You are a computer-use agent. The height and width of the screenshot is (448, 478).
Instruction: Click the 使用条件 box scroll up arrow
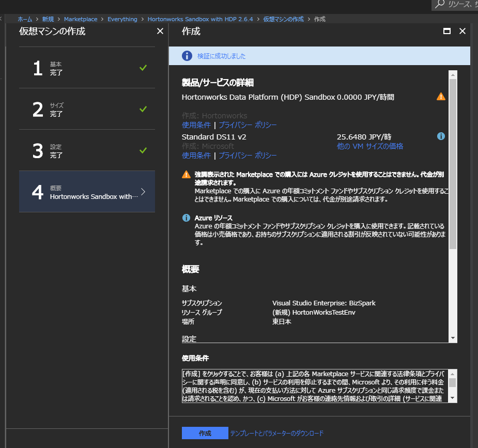pyautogui.click(x=452, y=374)
